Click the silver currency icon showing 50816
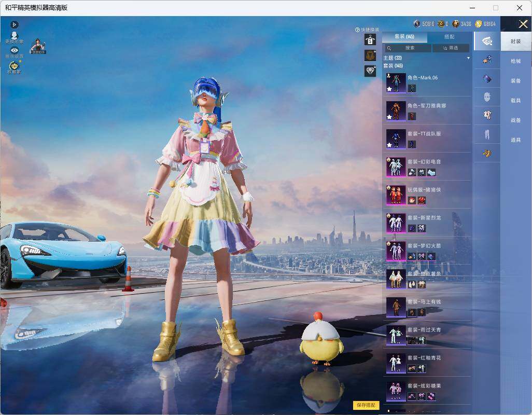Viewport: 532px width, 415px height. pyautogui.click(x=417, y=24)
